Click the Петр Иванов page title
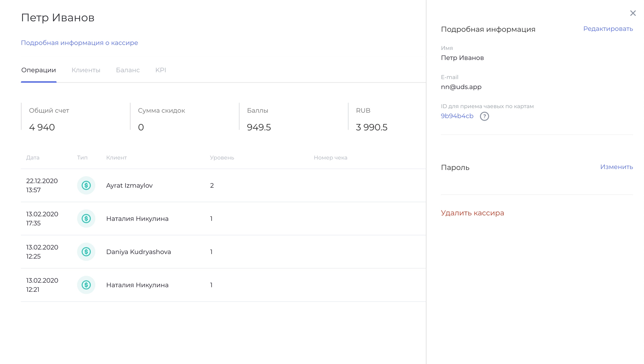This screenshot has height=364, width=644. [58, 17]
